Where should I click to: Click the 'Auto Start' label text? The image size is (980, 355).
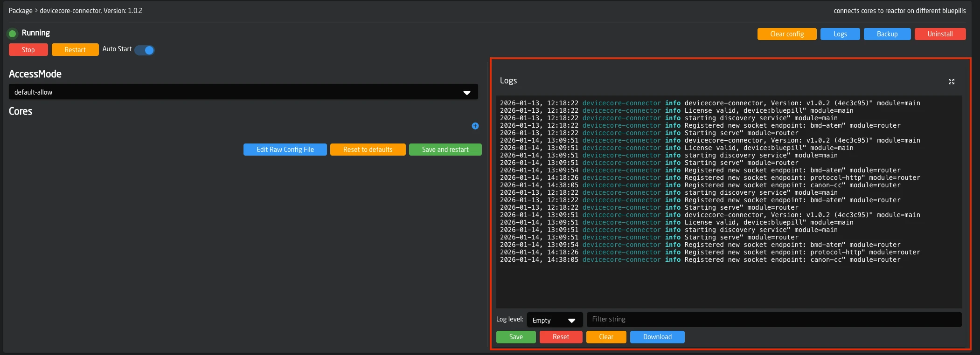pyautogui.click(x=117, y=49)
